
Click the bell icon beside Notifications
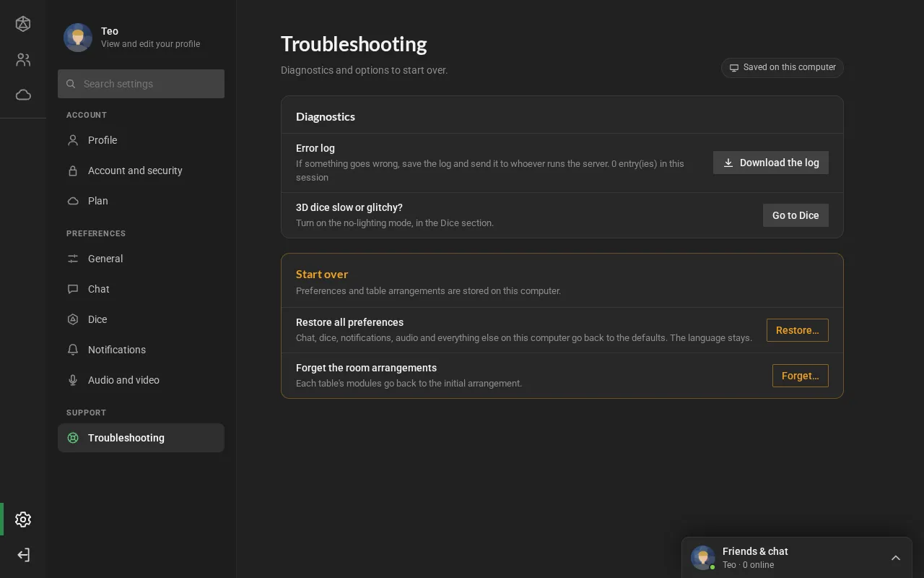click(73, 350)
